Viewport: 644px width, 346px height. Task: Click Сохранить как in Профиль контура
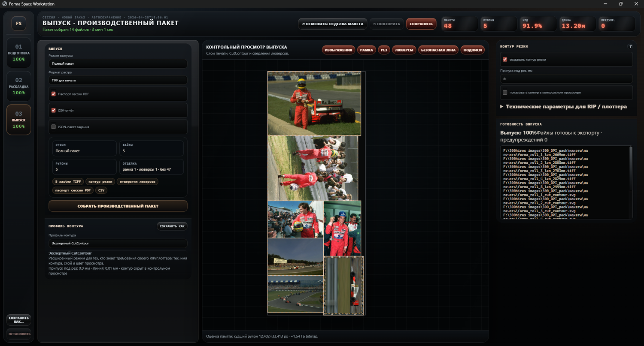[172, 226]
